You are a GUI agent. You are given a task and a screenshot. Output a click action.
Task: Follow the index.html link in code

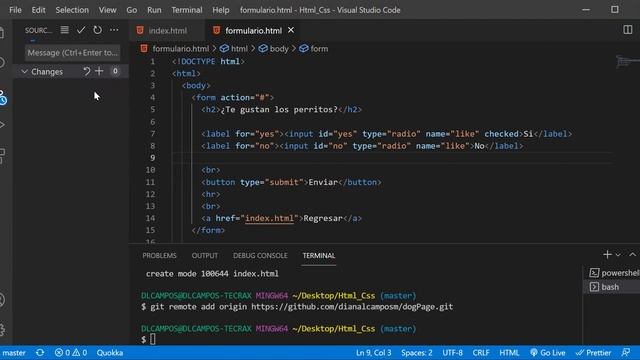point(269,218)
